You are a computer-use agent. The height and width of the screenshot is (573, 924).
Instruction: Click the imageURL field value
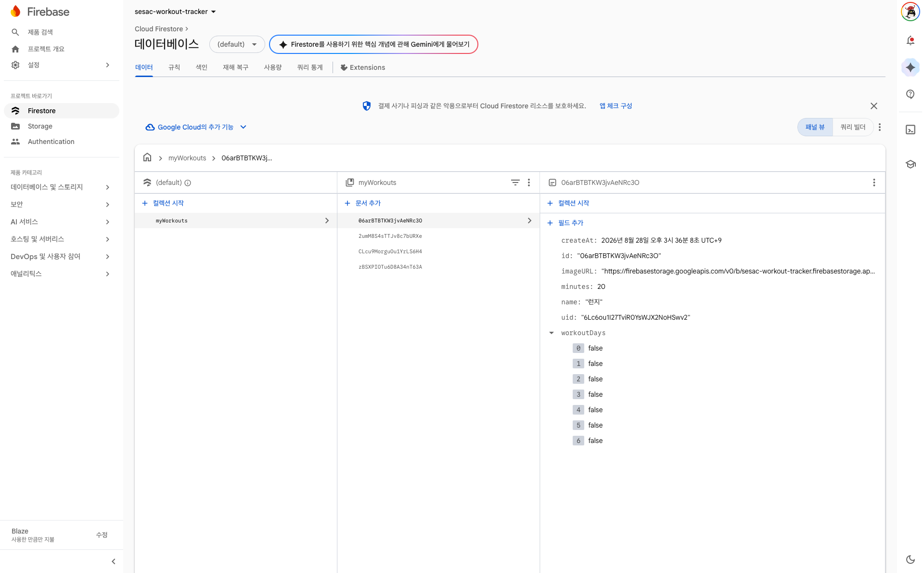738,271
